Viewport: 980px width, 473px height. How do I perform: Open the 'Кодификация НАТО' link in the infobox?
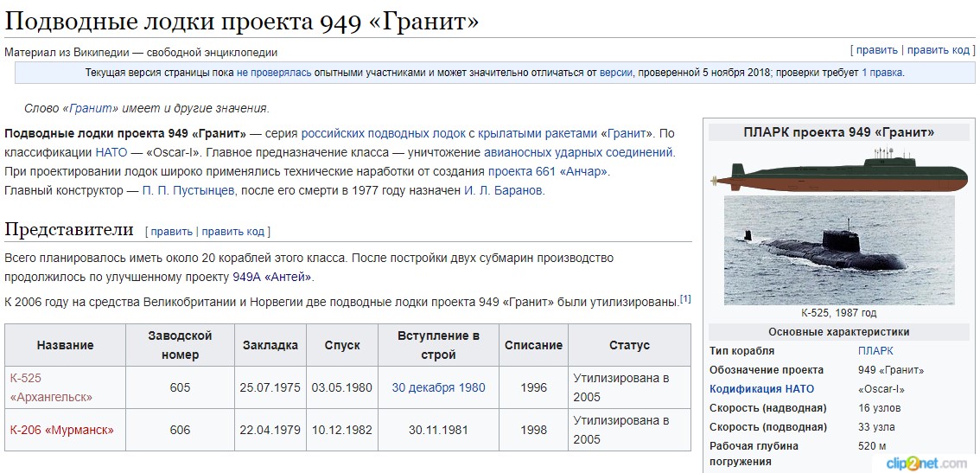click(762, 389)
